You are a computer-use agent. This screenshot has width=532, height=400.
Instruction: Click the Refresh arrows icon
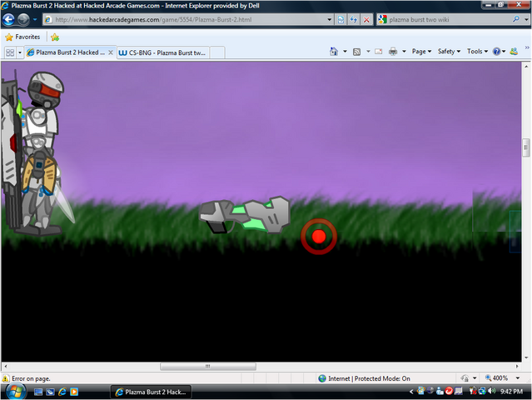point(354,20)
